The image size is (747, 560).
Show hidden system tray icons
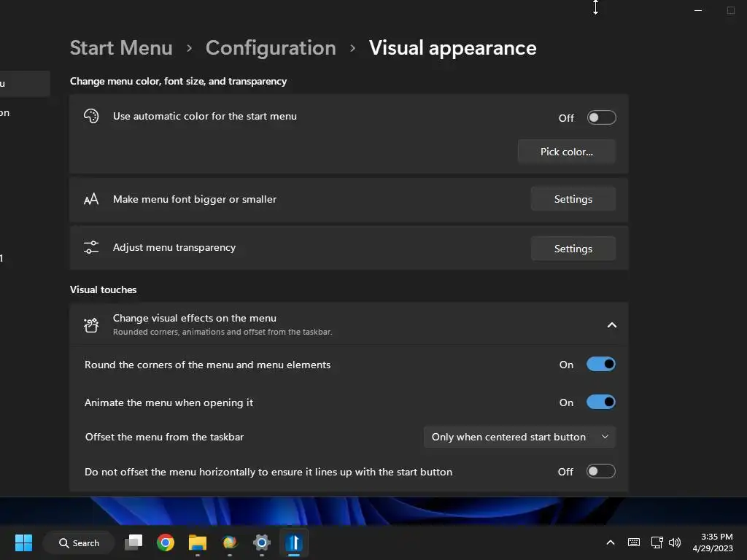(611, 542)
